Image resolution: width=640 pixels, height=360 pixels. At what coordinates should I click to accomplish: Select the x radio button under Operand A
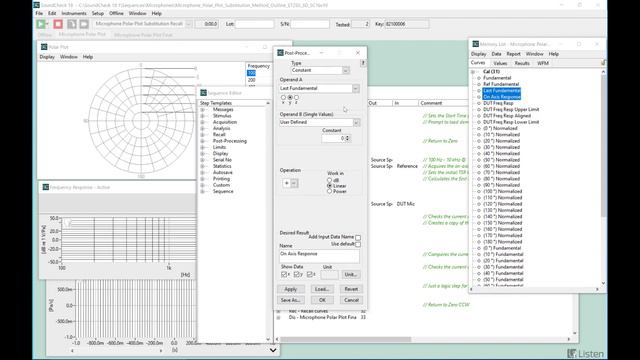coord(283,98)
